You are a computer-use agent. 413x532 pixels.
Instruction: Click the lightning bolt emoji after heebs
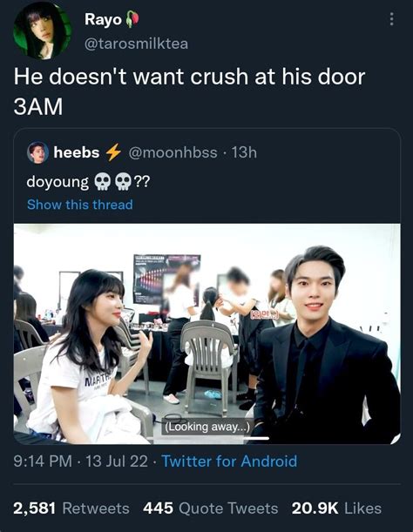(x=113, y=152)
